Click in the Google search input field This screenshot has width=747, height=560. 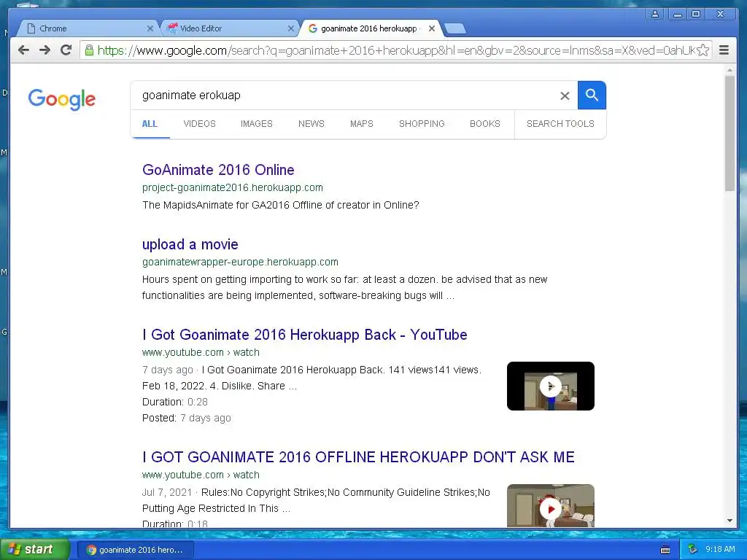click(348, 96)
